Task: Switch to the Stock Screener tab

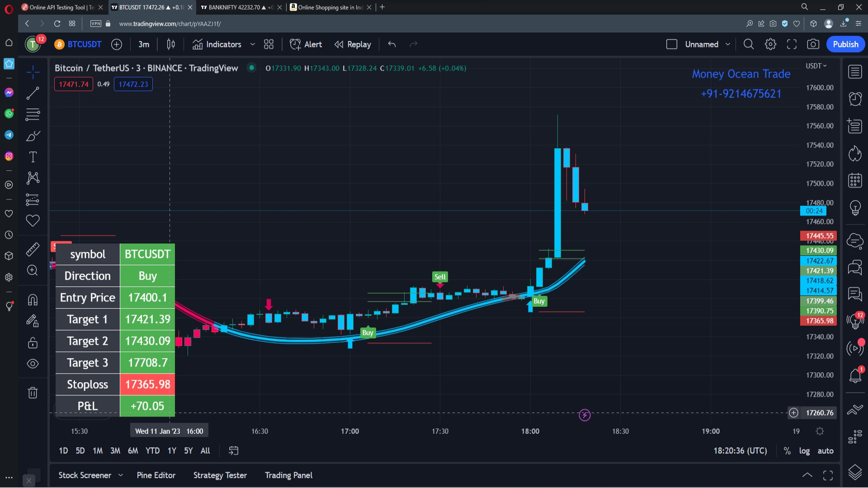Action: 85,475
